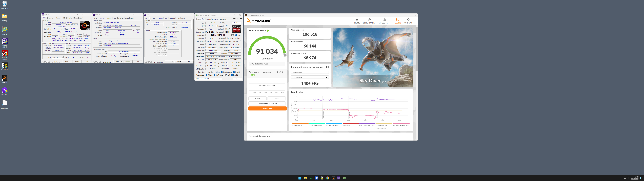Expand Tools arrow in CPU-Z Memory window

pyautogui.click(x=173, y=62)
